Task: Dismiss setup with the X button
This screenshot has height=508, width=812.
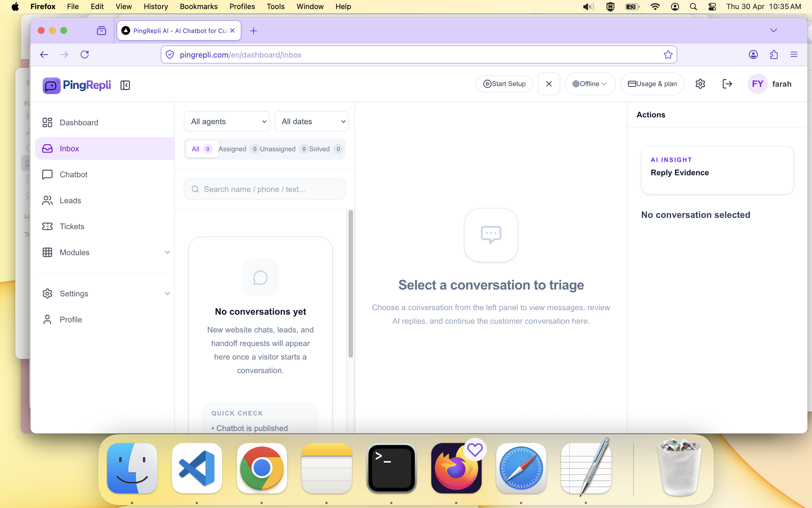Action: (x=549, y=84)
